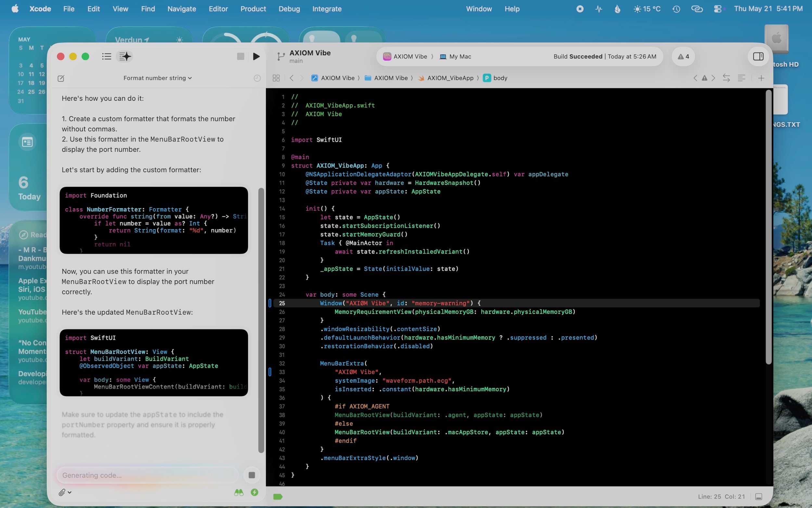Image resolution: width=812 pixels, height=508 pixels.
Task: Stop the running scheme with toolbar stop button
Action: coord(240,57)
